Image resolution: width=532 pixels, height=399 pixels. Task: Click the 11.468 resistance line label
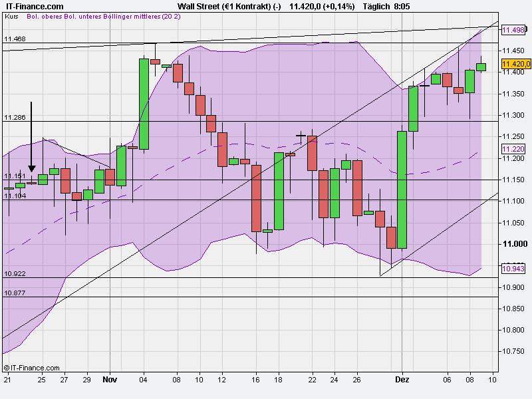tap(15, 39)
